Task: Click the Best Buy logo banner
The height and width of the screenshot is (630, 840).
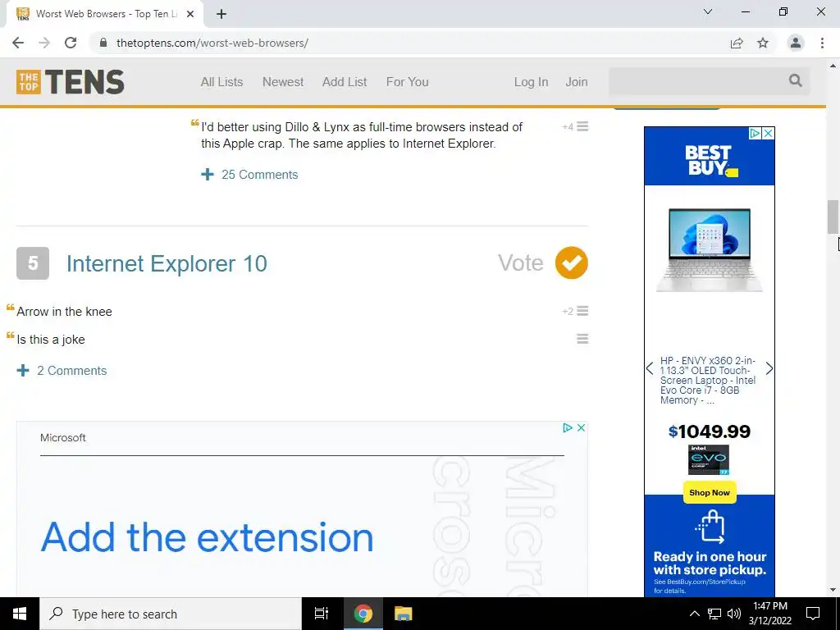Action: [x=710, y=161]
